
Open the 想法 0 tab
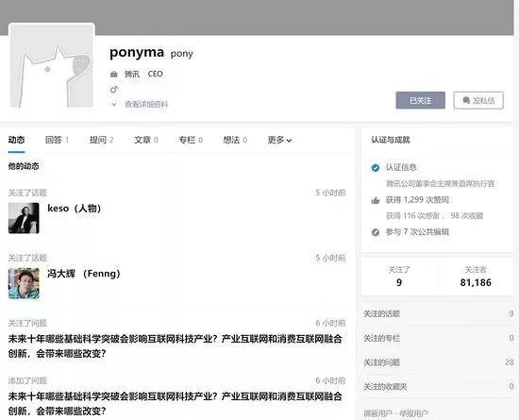coord(235,140)
